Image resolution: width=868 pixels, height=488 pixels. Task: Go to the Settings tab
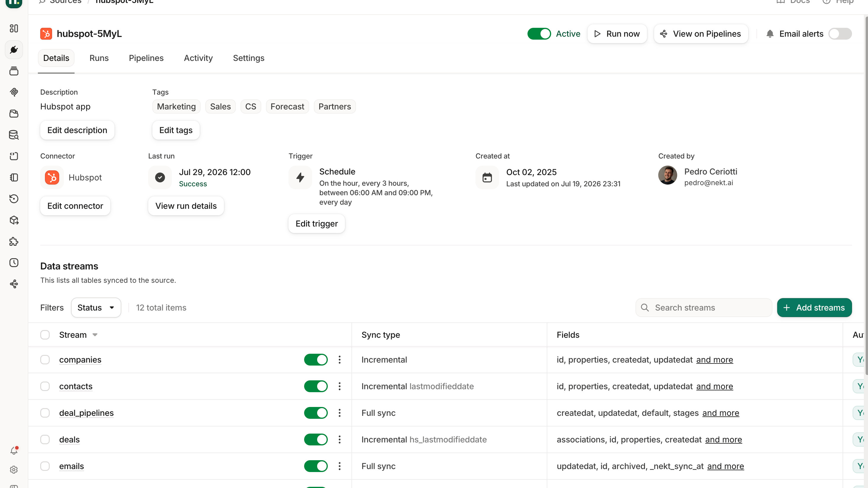[x=249, y=58]
